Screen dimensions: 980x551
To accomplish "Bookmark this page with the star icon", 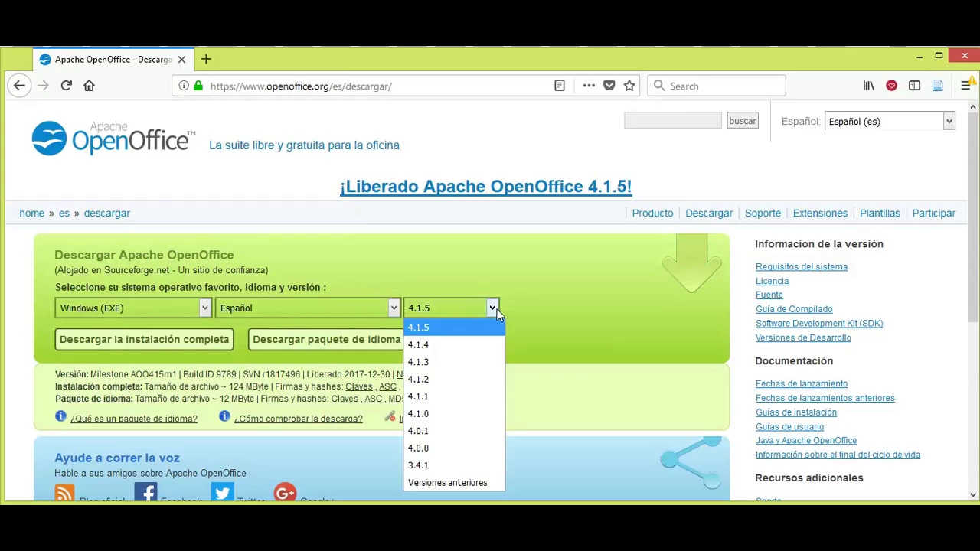I will [629, 86].
